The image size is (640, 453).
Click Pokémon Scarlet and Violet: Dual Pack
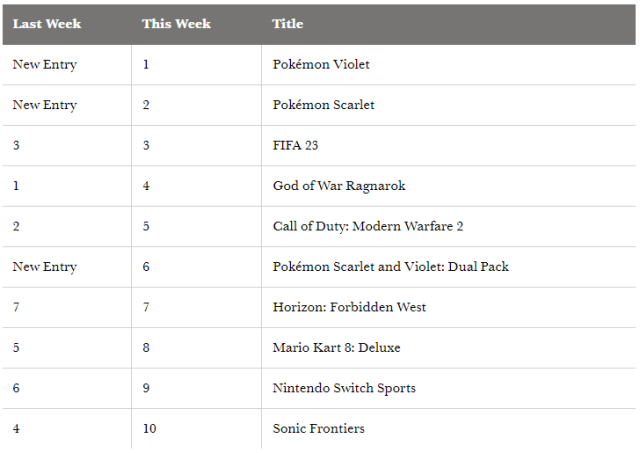(x=391, y=267)
